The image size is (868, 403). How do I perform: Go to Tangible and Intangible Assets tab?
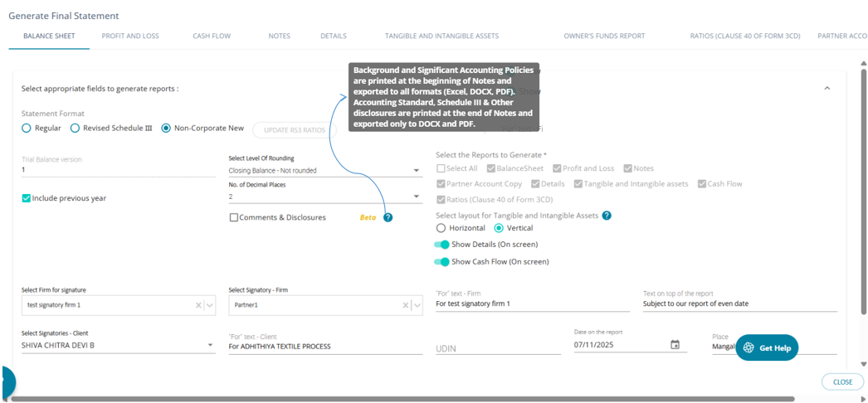tap(441, 36)
